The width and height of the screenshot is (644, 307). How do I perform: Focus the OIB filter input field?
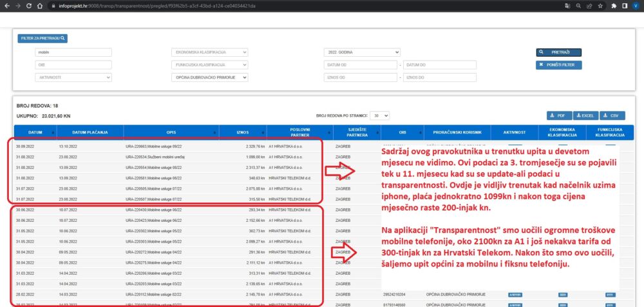point(73,65)
